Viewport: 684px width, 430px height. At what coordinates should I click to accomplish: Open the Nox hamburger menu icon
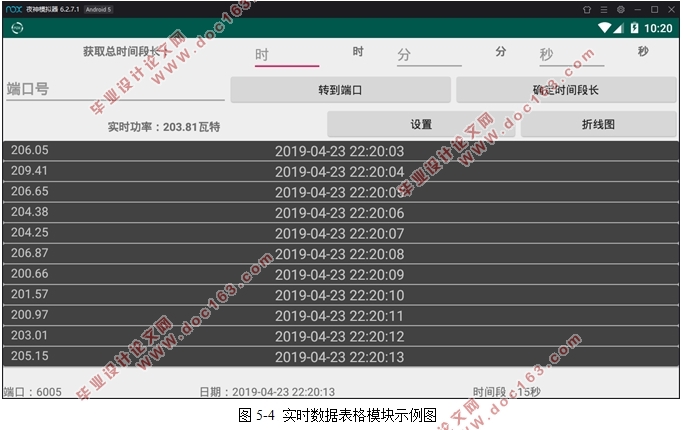[x=604, y=10]
